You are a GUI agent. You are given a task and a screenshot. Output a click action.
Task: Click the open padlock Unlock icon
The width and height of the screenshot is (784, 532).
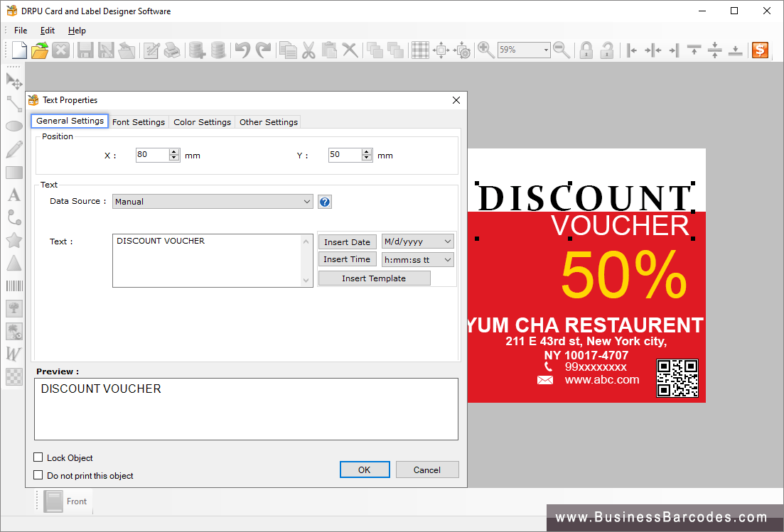point(607,50)
